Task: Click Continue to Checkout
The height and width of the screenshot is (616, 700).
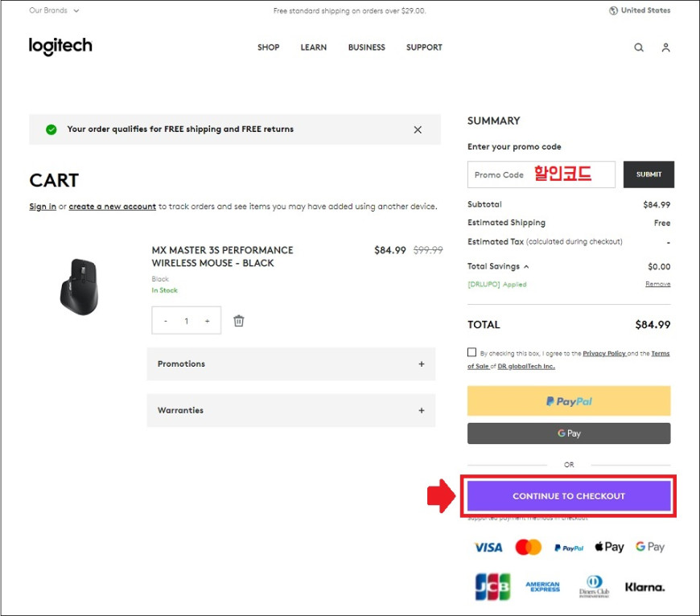Action: [x=569, y=496]
